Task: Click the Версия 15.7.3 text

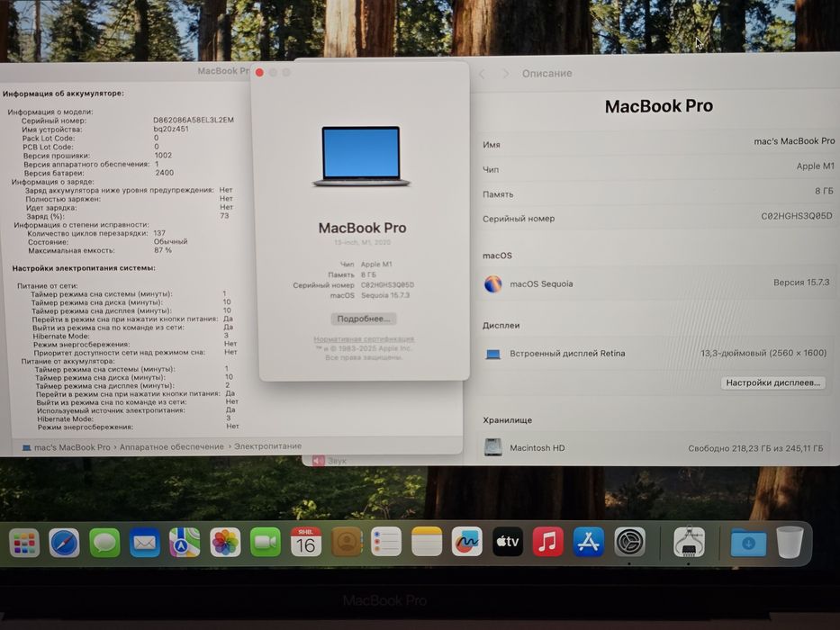Action: (x=801, y=283)
